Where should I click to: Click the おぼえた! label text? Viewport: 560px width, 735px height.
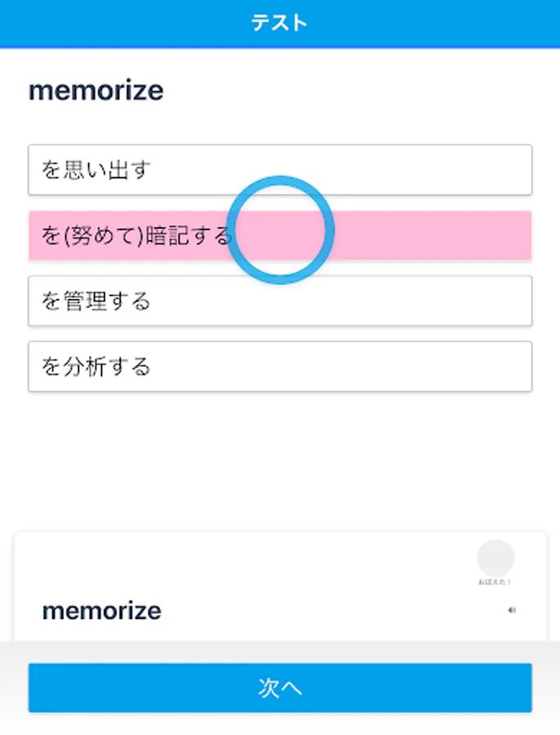tap(496, 582)
